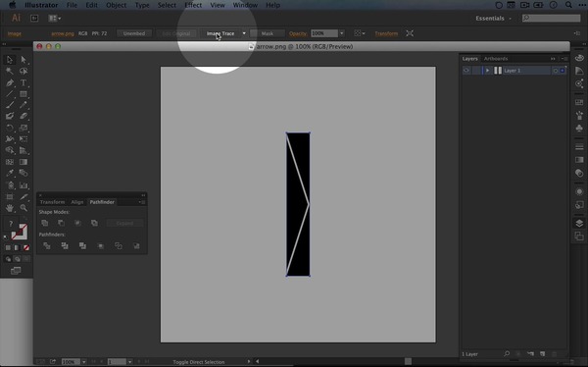Click the Divide pathfinder icon
Image resolution: width=588 pixels, height=367 pixels.
46,245
